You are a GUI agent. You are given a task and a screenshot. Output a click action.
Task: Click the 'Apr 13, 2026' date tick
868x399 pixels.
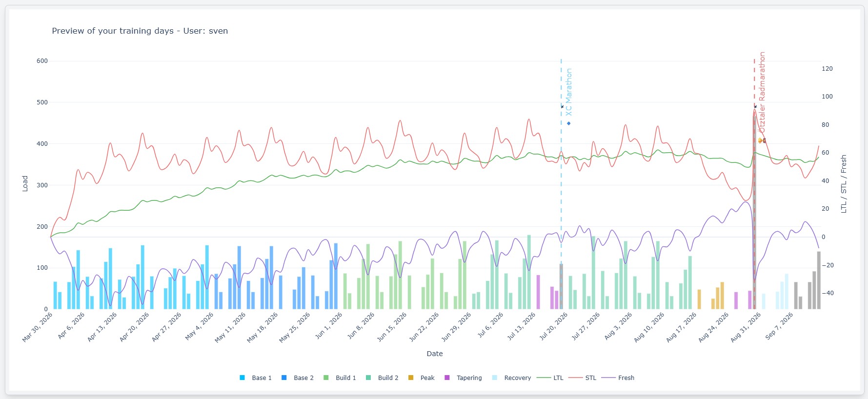tap(102, 327)
